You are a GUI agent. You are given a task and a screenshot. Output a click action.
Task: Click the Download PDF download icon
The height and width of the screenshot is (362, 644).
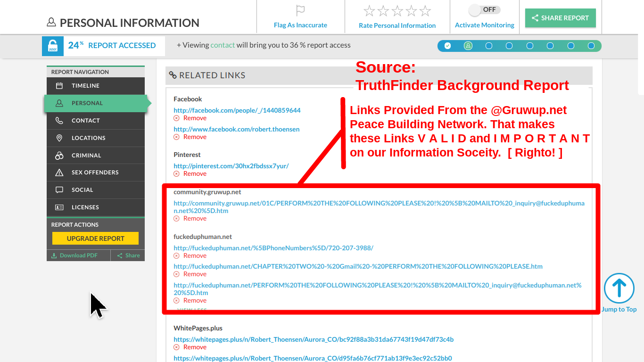coord(54,255)
